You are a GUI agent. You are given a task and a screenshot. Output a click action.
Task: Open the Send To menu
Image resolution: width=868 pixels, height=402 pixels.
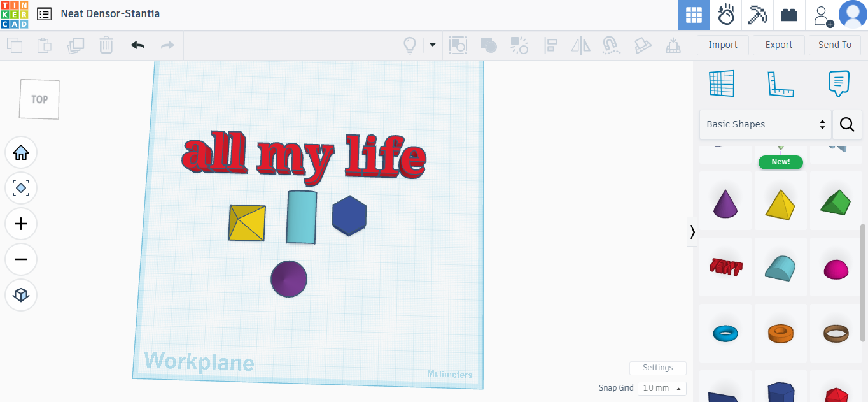835,45
